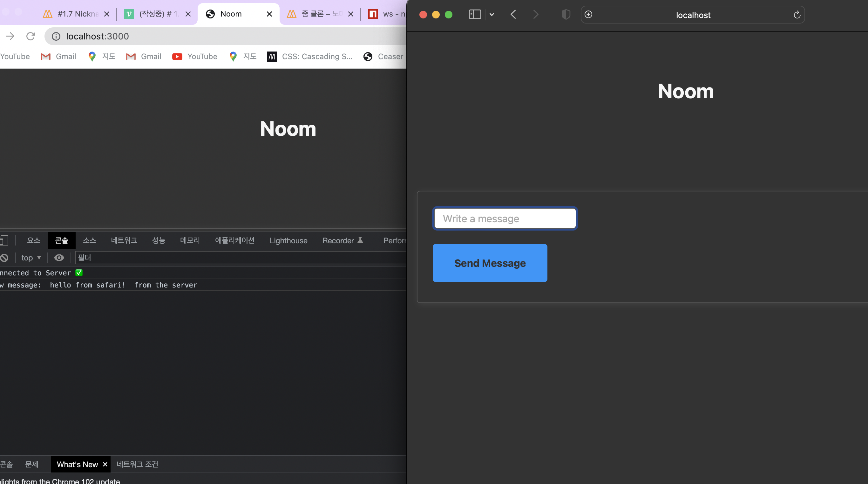The image size is (868, 484).
Task: Click plus icon in Safari address bar
Action: click(588, 15)
